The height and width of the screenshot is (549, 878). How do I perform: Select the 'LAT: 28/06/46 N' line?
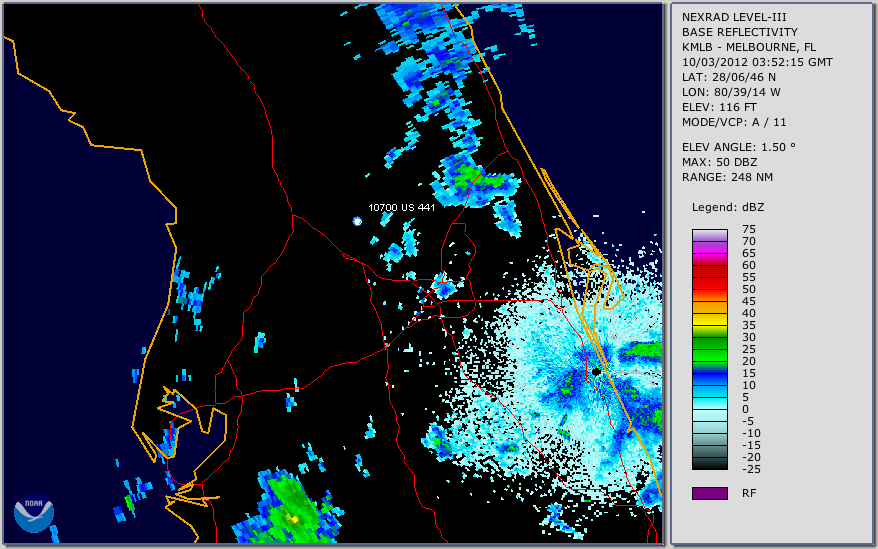[x=728, y=77]
